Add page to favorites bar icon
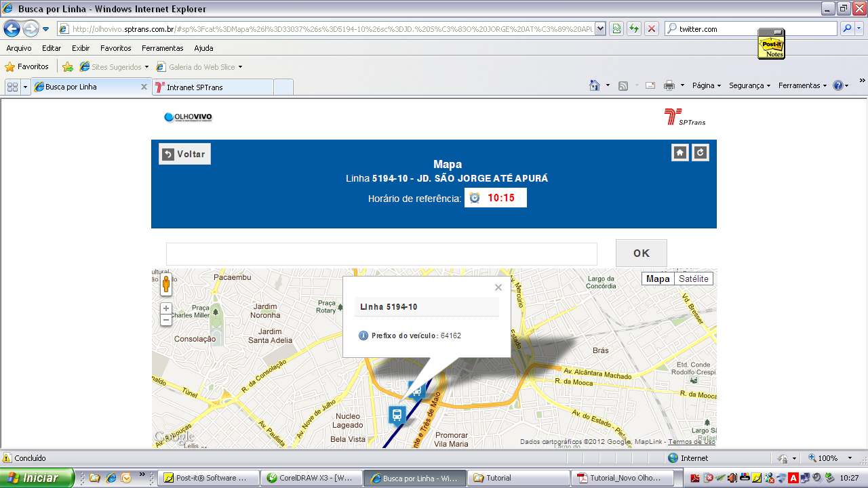The width and height of the screenshot is (868, 488). [x=68, y=67]
